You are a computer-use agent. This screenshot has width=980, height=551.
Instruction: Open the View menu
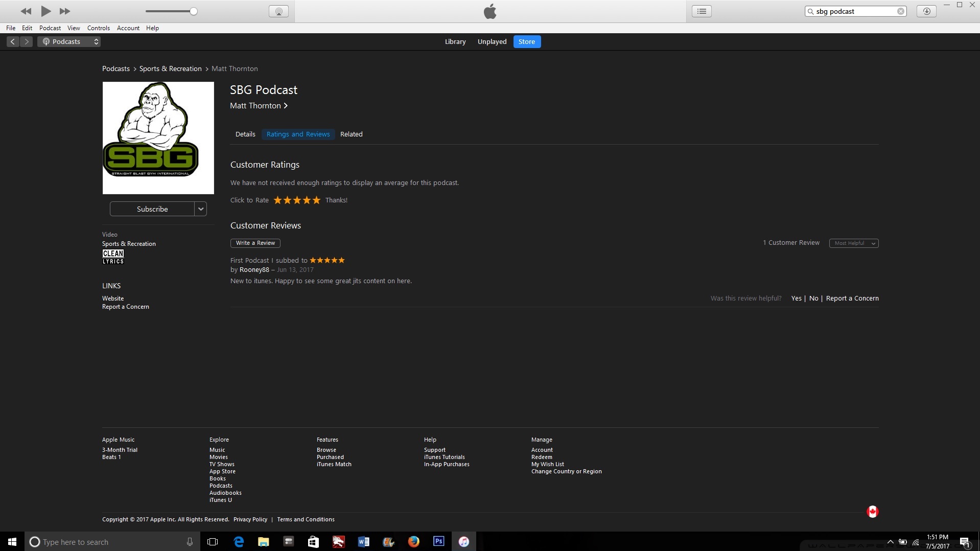[74, 28]
